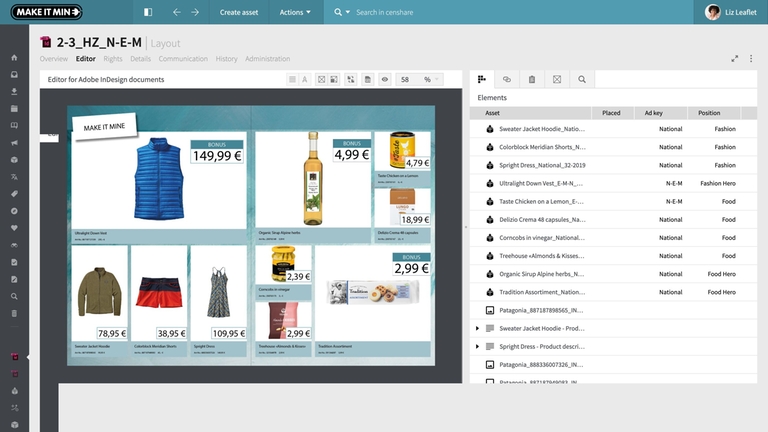
Task: Open the magnifier search icon in left sidebar
Action: pyautogui.click(x=14, y=296)
